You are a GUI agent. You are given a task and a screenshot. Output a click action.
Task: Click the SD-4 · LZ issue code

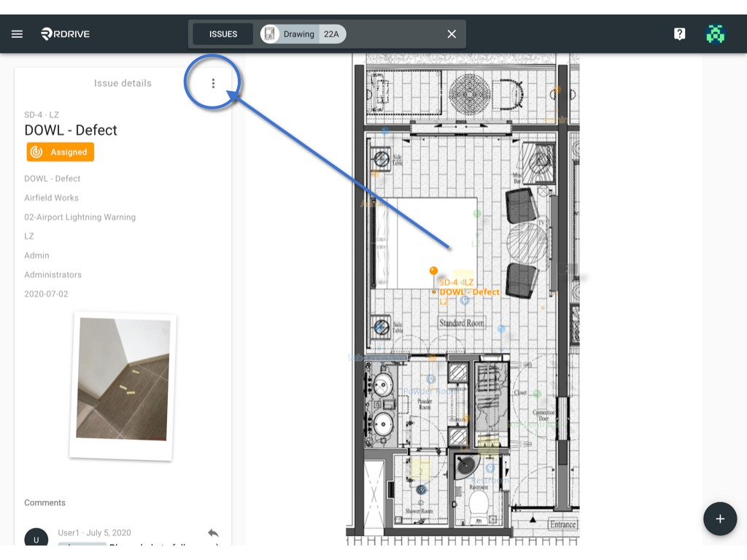(x=42, y=114)
